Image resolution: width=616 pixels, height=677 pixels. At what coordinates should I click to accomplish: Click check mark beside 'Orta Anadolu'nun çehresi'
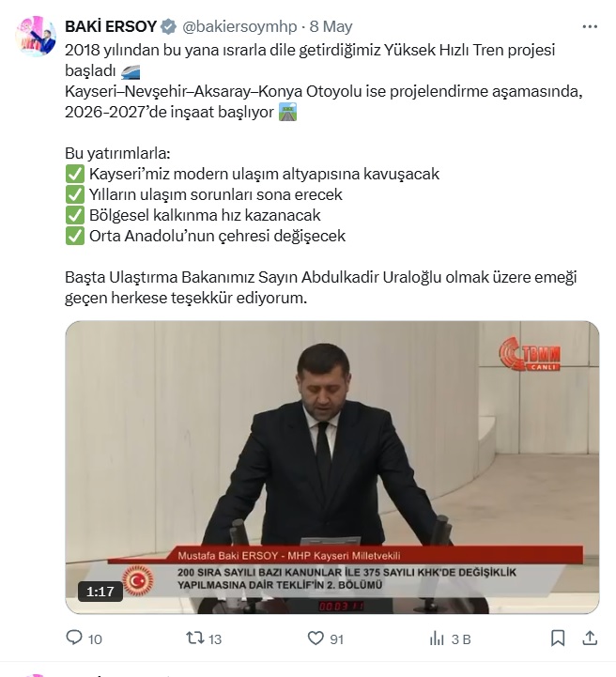click(75, 237)
